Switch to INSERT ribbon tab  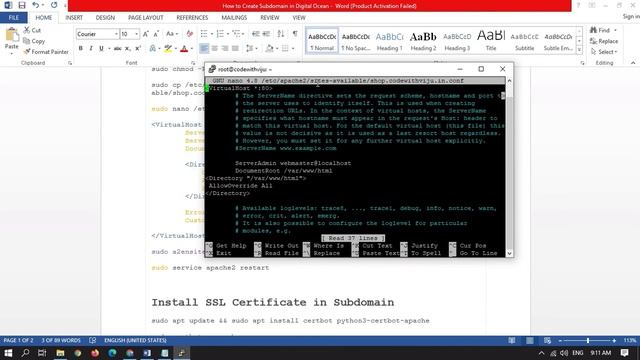[x=74, y=18]
